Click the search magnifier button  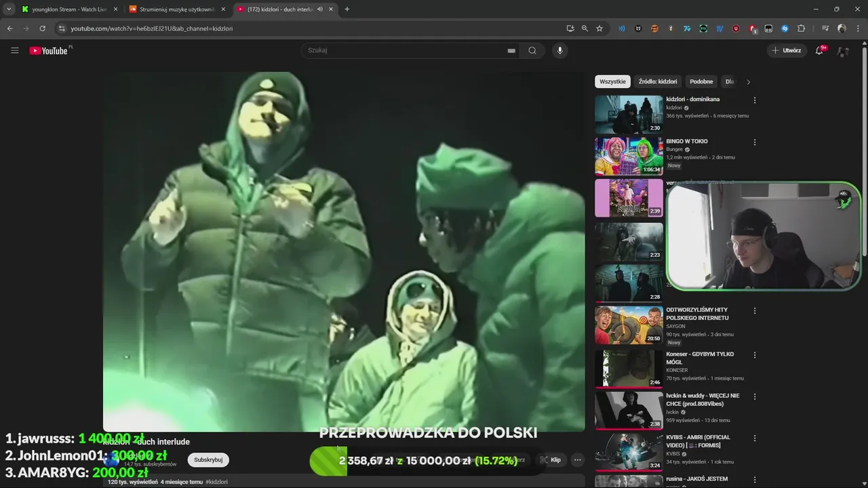532,50
